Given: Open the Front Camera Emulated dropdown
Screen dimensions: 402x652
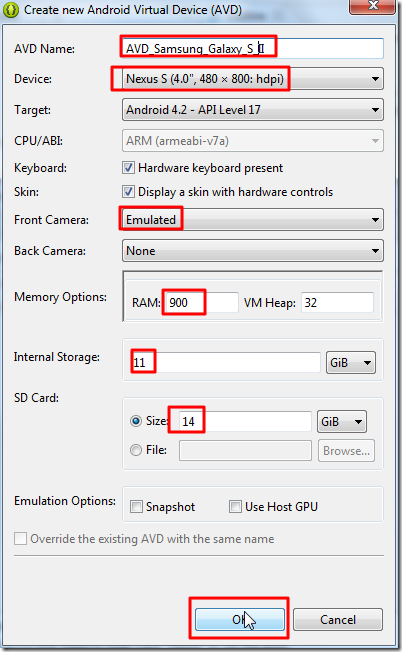Looking at the screenshot, I should (x=253, y=220).
